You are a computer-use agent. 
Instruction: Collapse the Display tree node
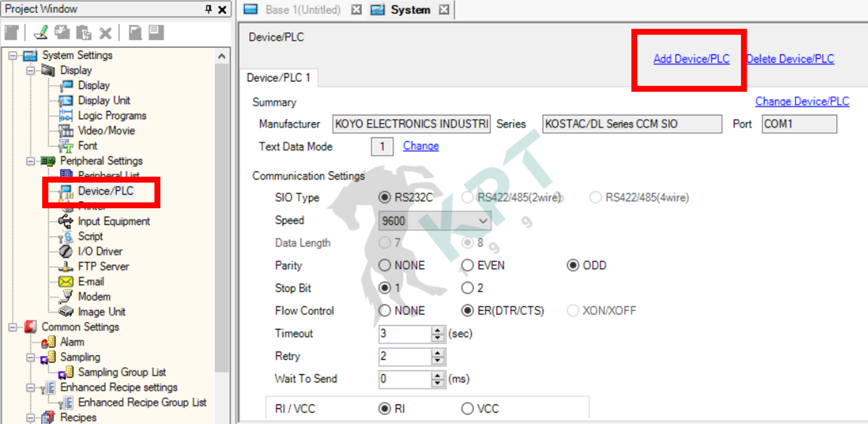[x=30, y=70]
